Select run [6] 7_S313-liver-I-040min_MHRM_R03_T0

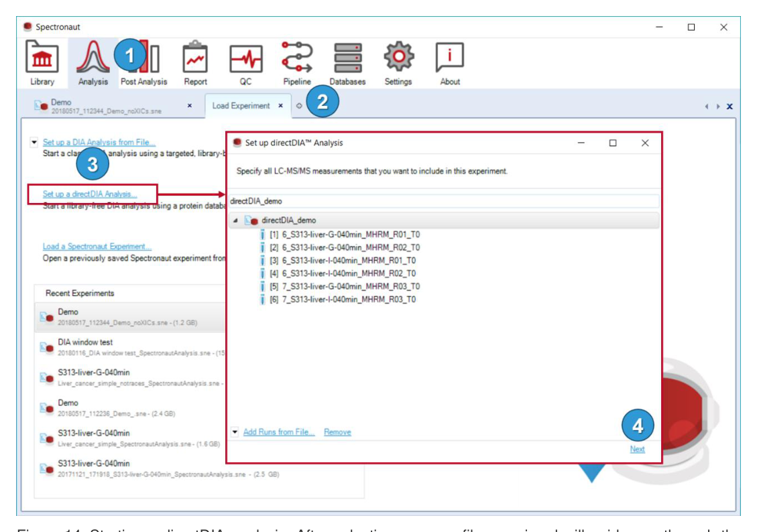click(x=338, y=300)
